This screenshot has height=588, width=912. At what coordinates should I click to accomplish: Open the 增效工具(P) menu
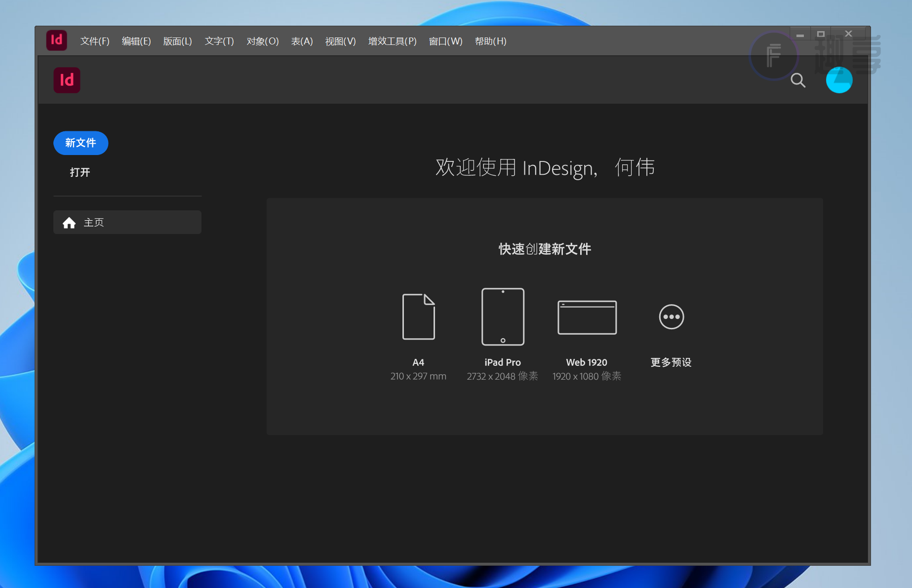(392, 41)
